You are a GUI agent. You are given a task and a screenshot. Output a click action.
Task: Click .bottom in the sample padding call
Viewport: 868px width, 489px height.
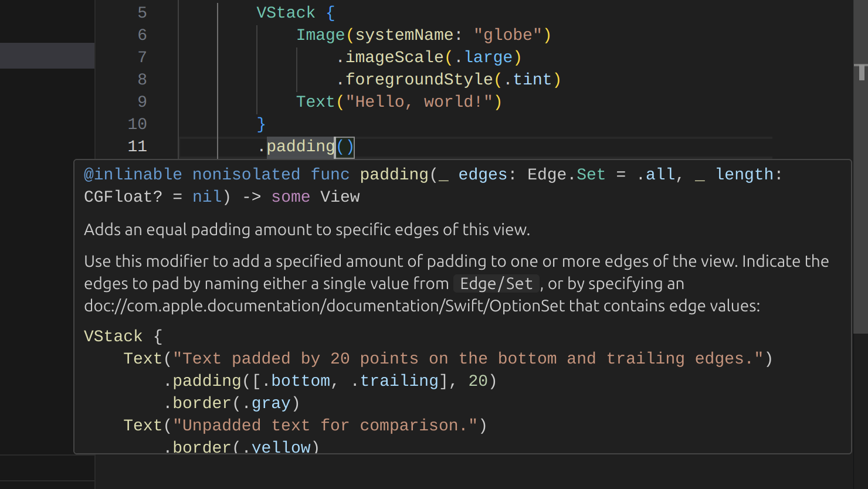coord(296,381)
